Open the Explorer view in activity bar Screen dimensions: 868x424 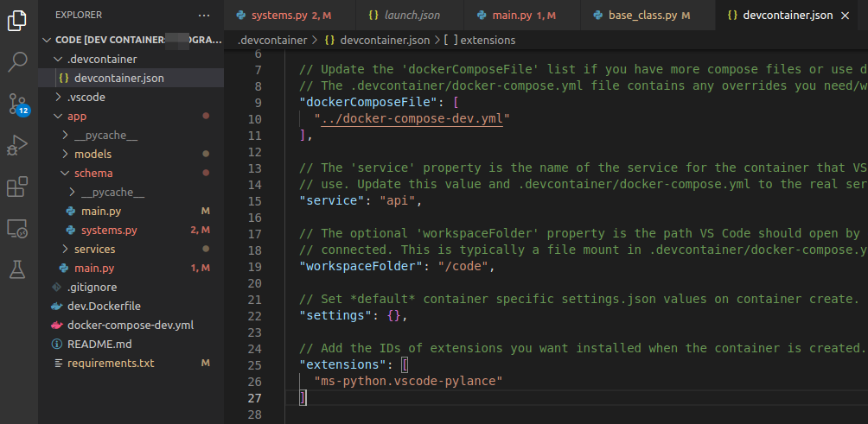point(17,21)
